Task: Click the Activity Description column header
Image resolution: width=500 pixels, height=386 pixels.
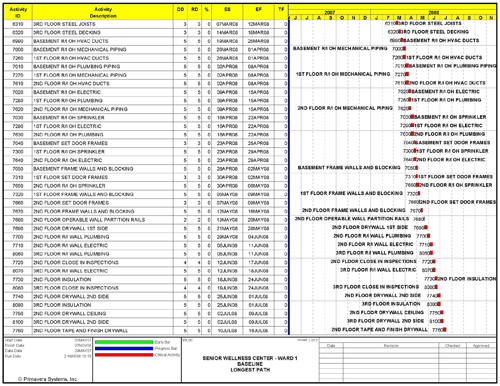Action: (x=103, y=12)
